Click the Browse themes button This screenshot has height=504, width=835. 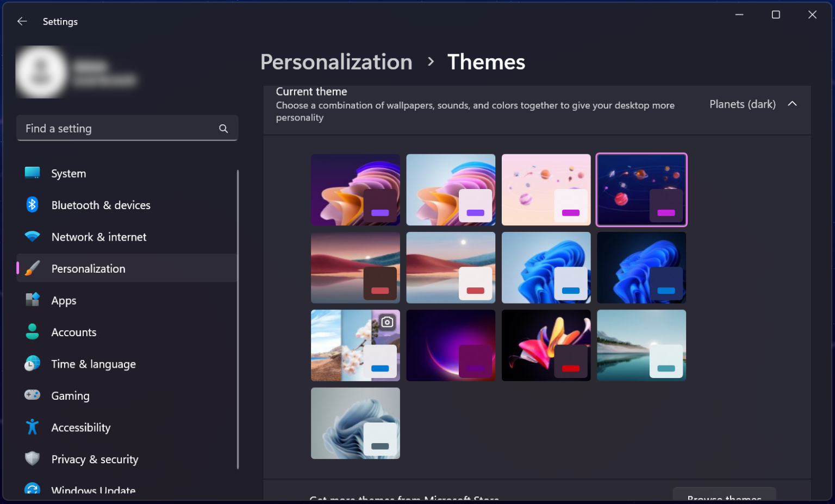click(724, 494)
